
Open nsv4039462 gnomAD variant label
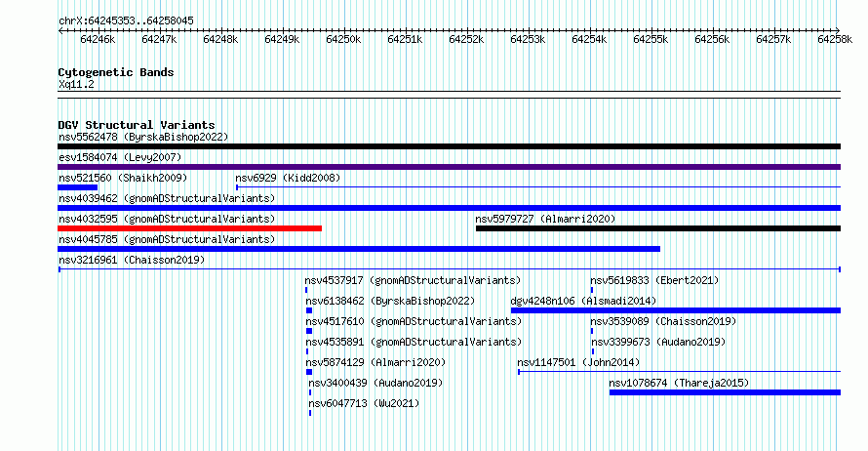point(167,198)
